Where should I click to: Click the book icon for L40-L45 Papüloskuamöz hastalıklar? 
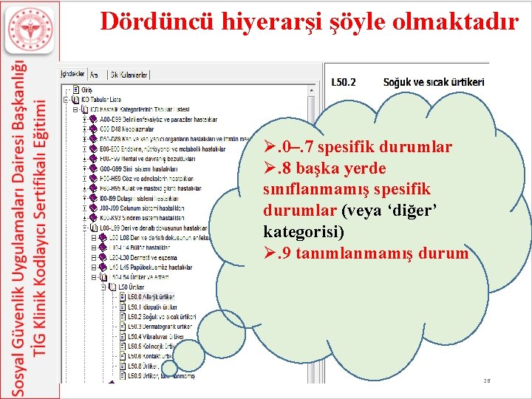pos(103,267)
